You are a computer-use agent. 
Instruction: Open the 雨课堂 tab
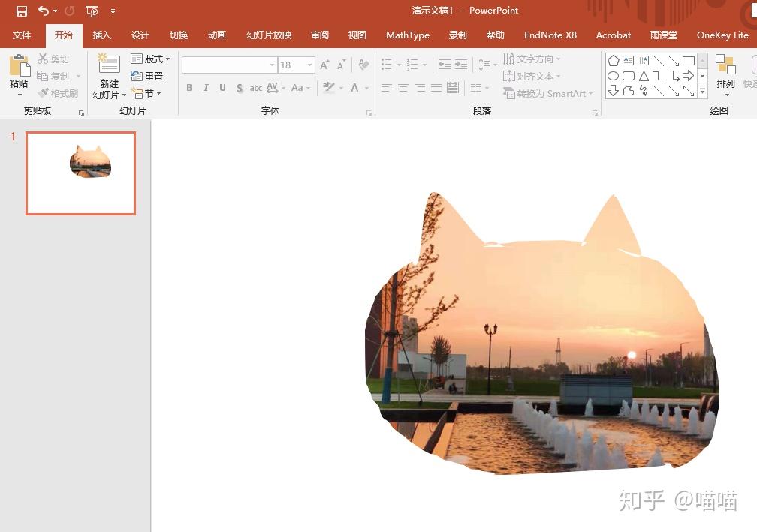pos(664,35)
